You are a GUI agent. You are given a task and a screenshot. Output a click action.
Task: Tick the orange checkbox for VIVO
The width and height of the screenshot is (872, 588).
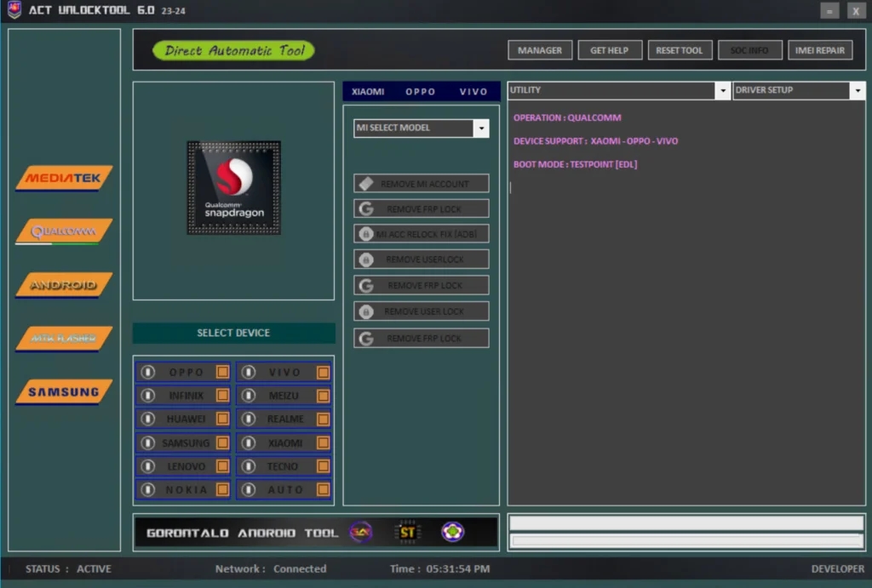point(323,372)
